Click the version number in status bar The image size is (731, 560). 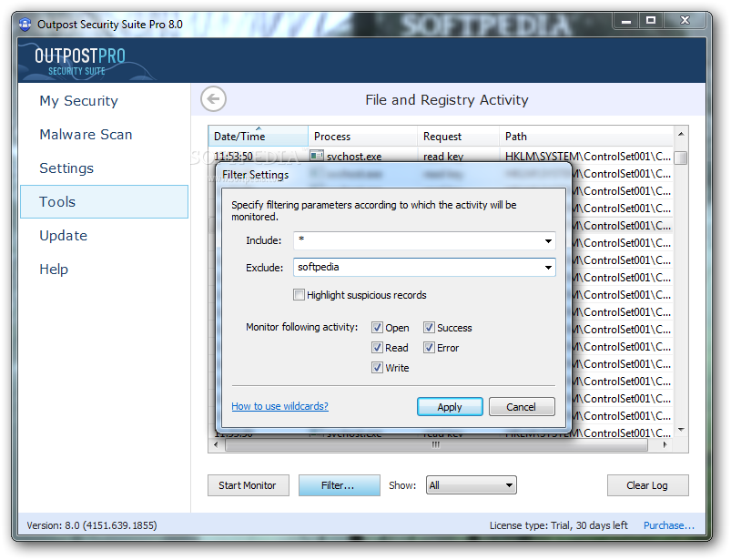tap(92, 525)
